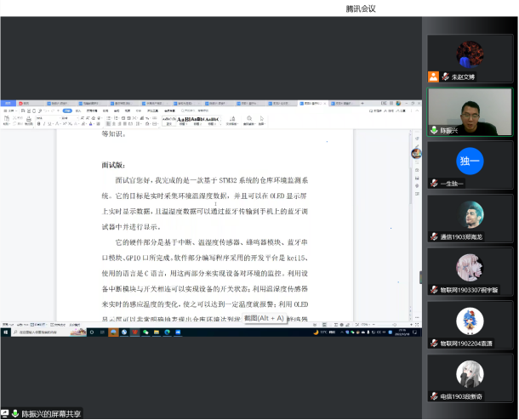
Task: Click the 截图(Alt + A) button
Action: pos(263,316)
